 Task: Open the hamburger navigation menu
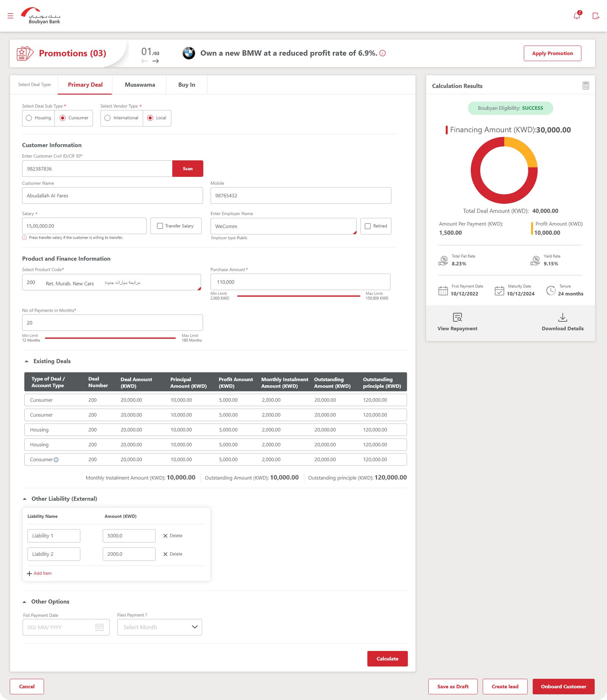click(10, 16)
